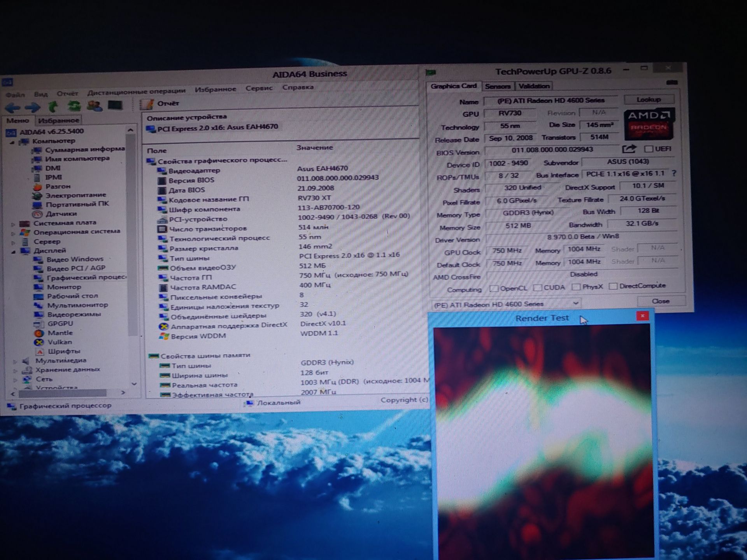Image resolution: width=747 pixels, height=560 pixels.
Task: Expand the Системная плата tree node
Action: 13,224
